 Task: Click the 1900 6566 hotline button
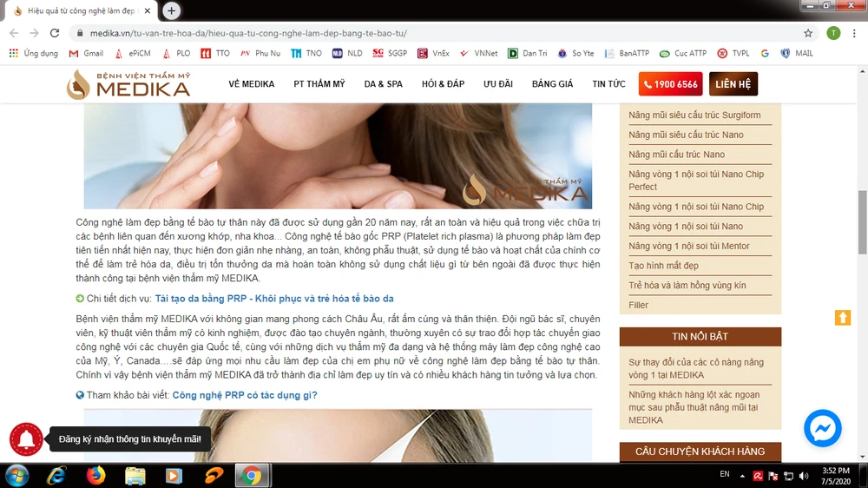coord(670,84)
